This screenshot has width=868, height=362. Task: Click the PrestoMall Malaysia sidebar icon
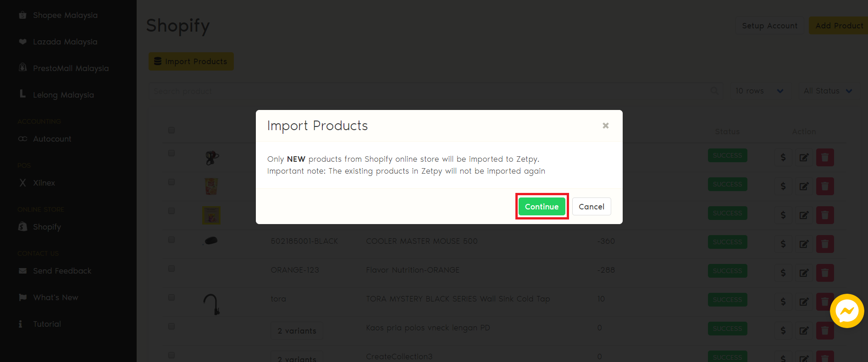tap(22, 68)
